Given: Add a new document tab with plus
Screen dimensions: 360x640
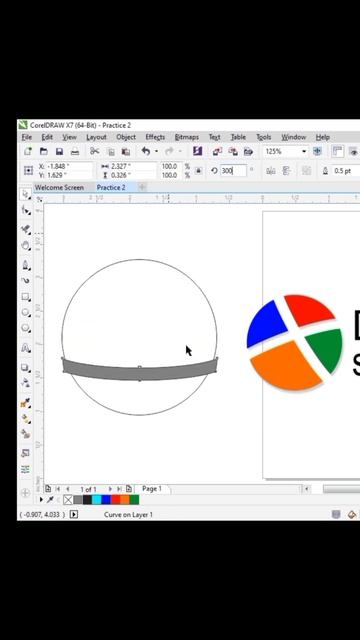Looking at the screenshot, I should (142, 187).
